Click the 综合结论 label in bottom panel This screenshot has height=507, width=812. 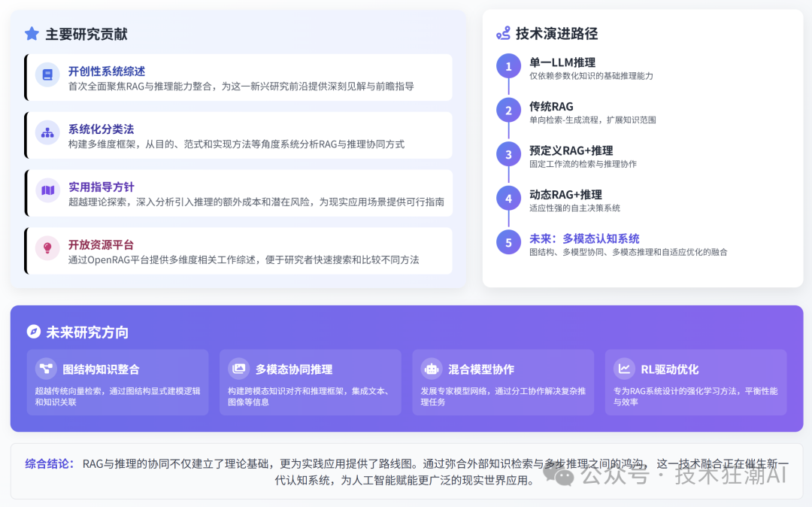point(50,463)
